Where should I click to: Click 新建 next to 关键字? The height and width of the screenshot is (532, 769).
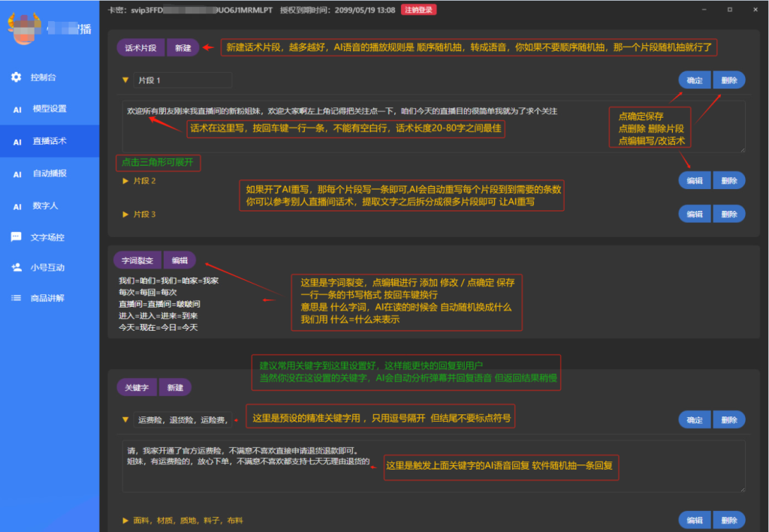coord(175,387)
